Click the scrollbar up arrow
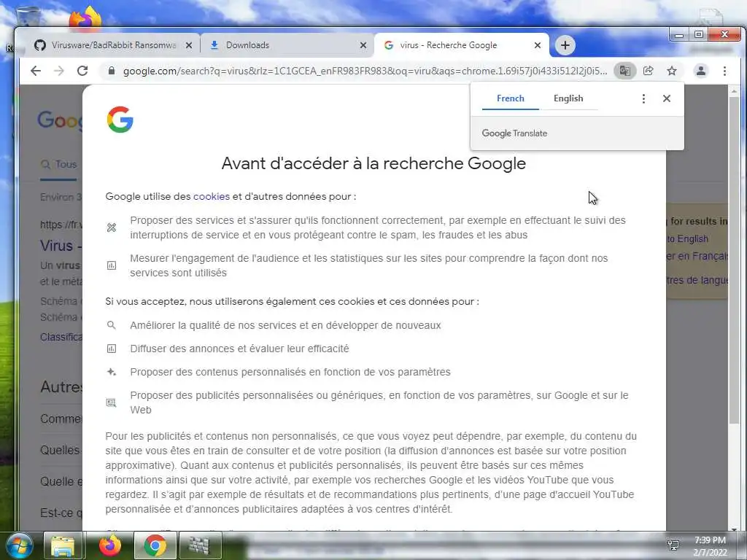747x560 pixels. coord(734,90)
